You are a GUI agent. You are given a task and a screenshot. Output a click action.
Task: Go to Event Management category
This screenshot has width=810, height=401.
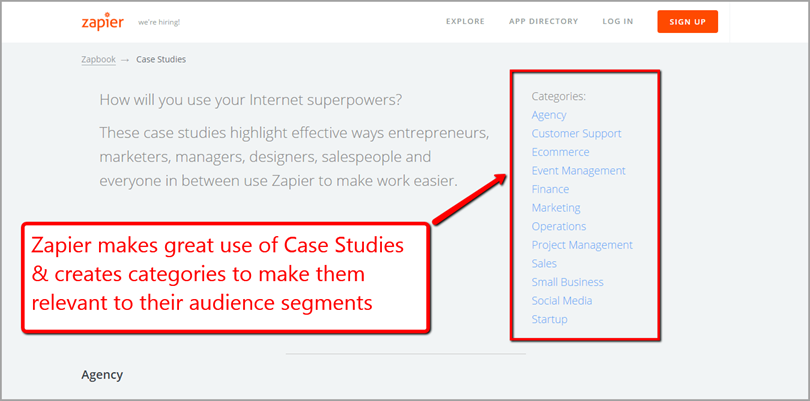(579, 171)
